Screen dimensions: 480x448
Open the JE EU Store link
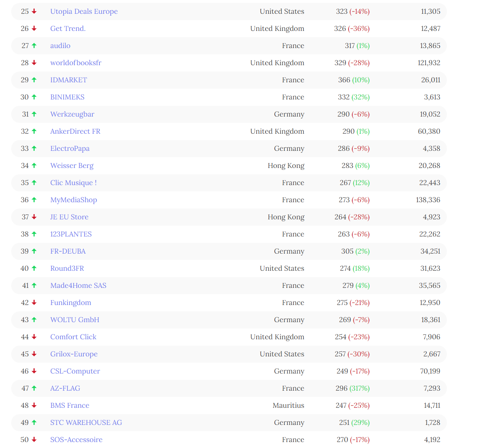(69, 217)
